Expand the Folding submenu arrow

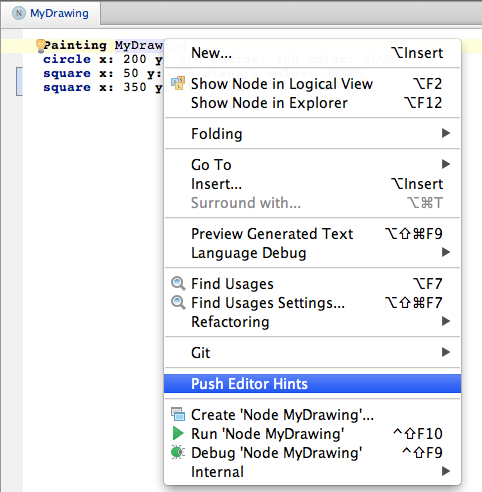[x=446, y=133]
